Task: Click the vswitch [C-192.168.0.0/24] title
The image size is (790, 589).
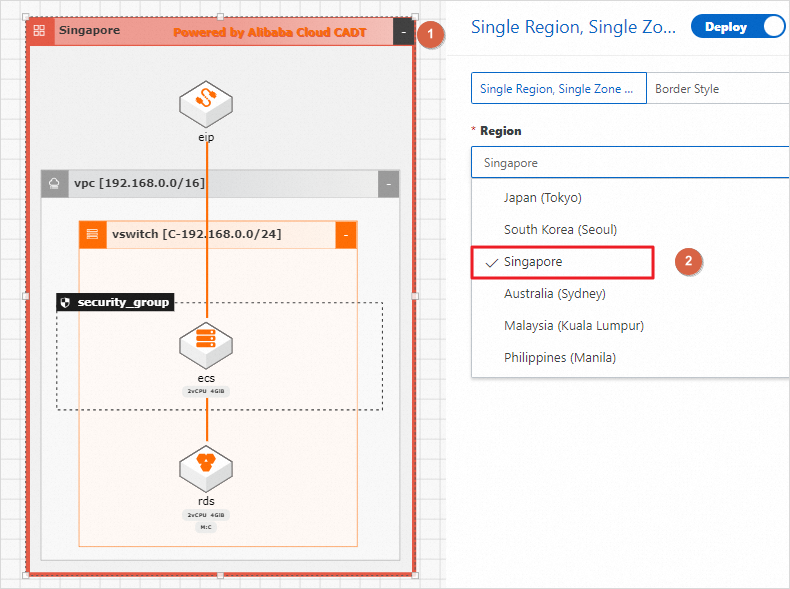Action: coord(196,234)
